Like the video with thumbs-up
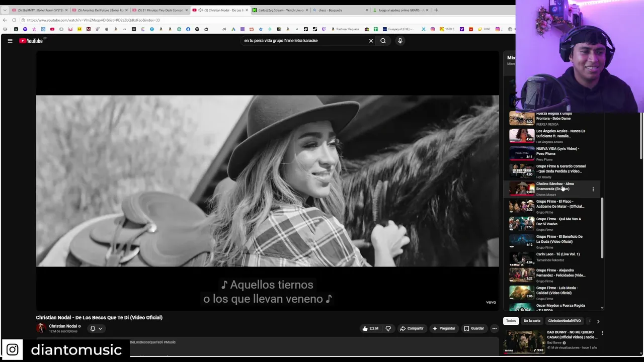 pyautogui.click(x=370, y=328)
